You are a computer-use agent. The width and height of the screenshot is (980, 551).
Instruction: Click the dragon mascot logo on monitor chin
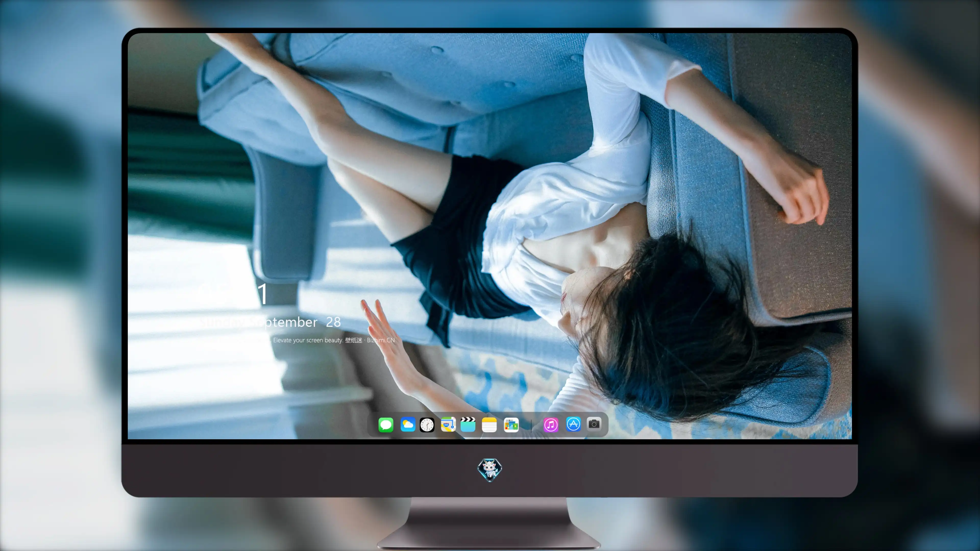[x=490, y=470]
